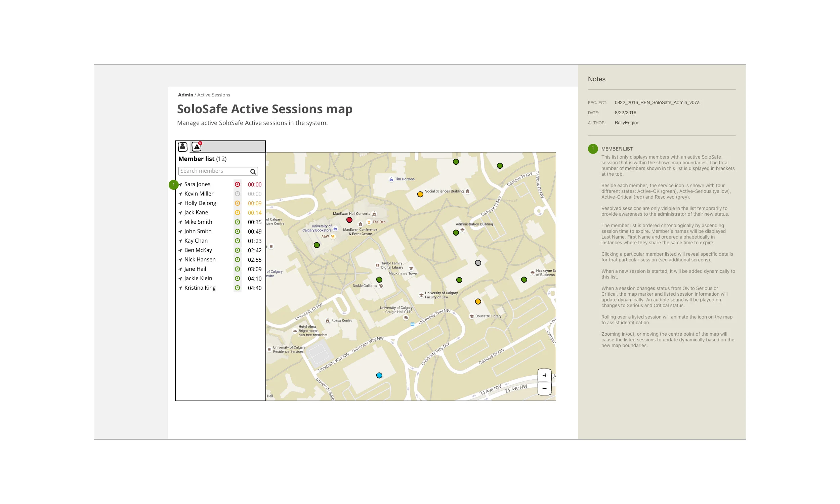The height and width of the screenshot is (504, 840).
Task: Click red map marker at MacEwan Hall
Action: coord(349,220)
